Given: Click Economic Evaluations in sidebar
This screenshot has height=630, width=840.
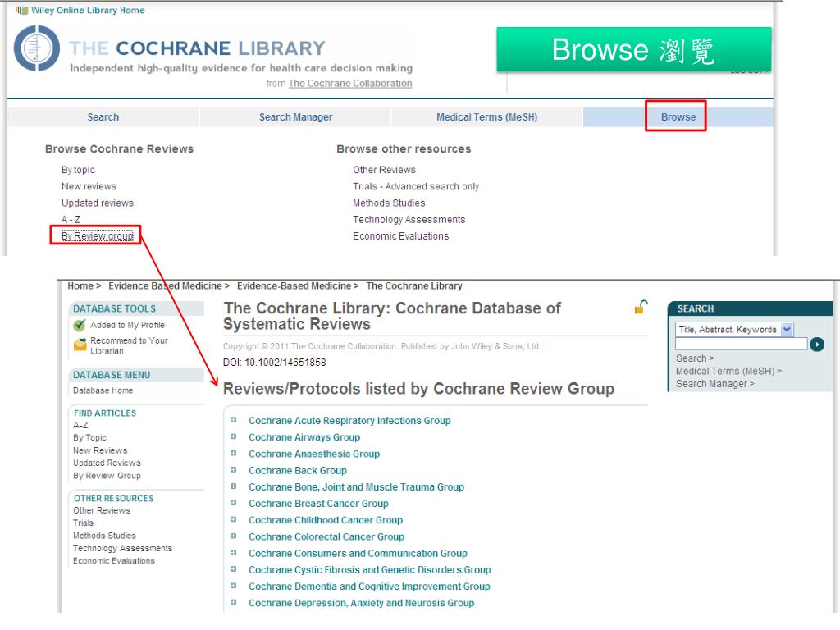Looking at the screenshot, I should (113, 561).
